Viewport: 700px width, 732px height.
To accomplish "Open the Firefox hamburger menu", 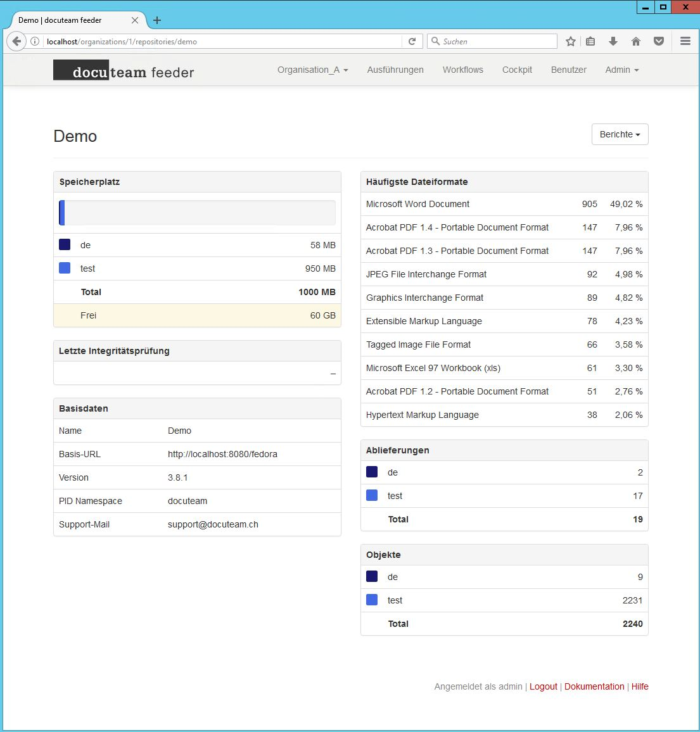I will coord(685,41).
